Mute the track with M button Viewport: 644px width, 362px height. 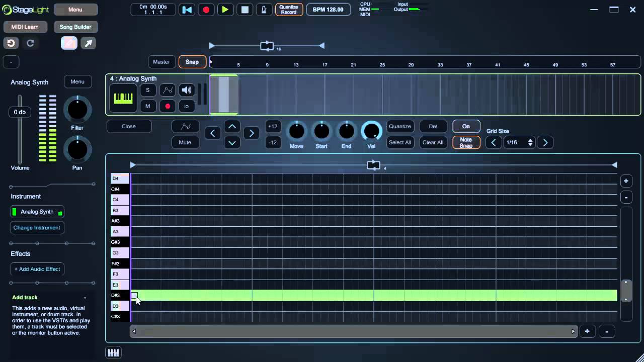[148, 106]
